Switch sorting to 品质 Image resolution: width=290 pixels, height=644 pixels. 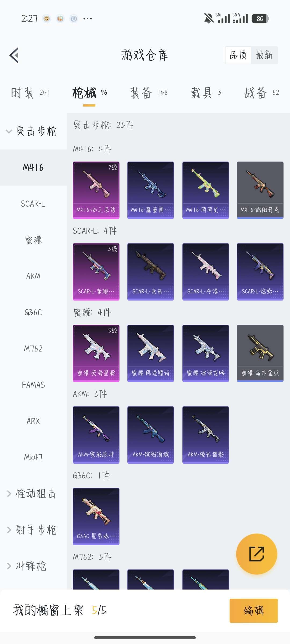pos(238,55)
